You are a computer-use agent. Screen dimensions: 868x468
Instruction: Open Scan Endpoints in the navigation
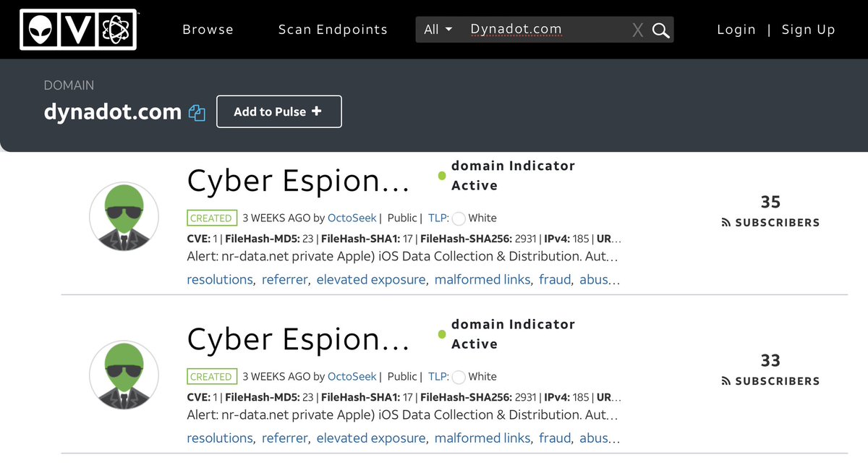click(333, 30)
